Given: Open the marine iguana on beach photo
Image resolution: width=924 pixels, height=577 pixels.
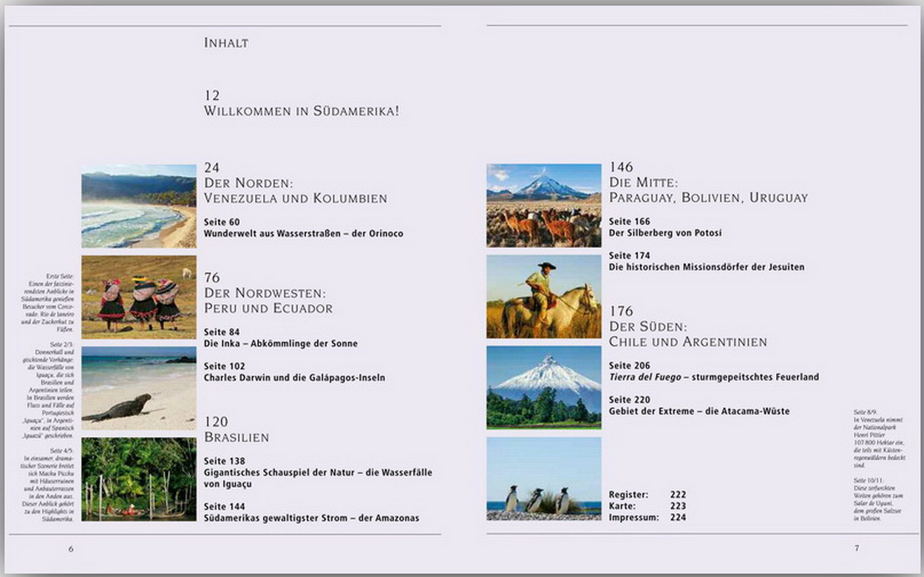Looking at the screenshot, I should click(x=138, y=388).
